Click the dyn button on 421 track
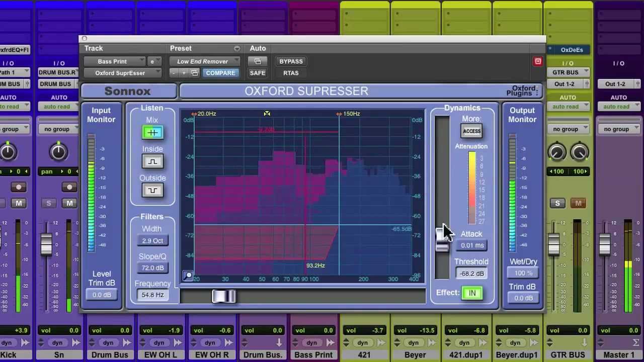Viewport: 644px width, 362px height. (x=362, y=343)
